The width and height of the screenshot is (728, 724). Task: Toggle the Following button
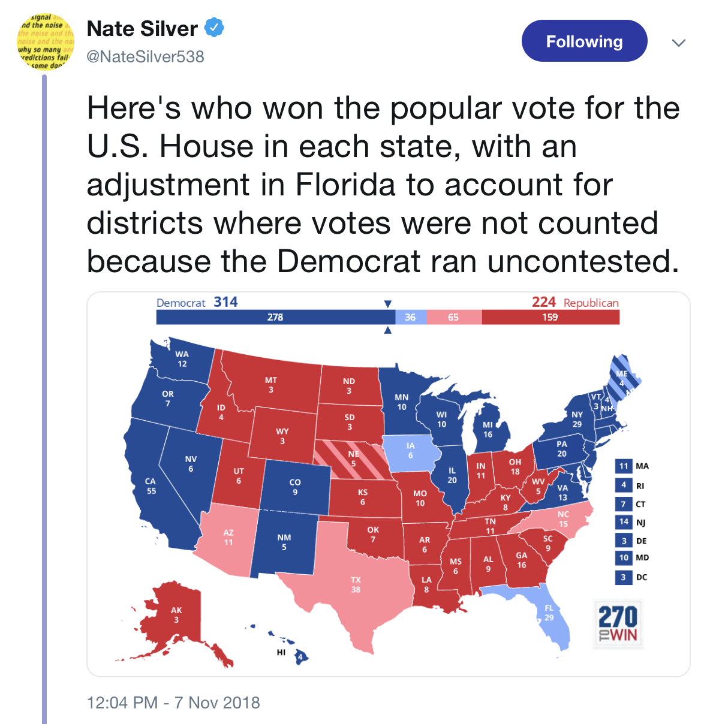click(584, 41)
